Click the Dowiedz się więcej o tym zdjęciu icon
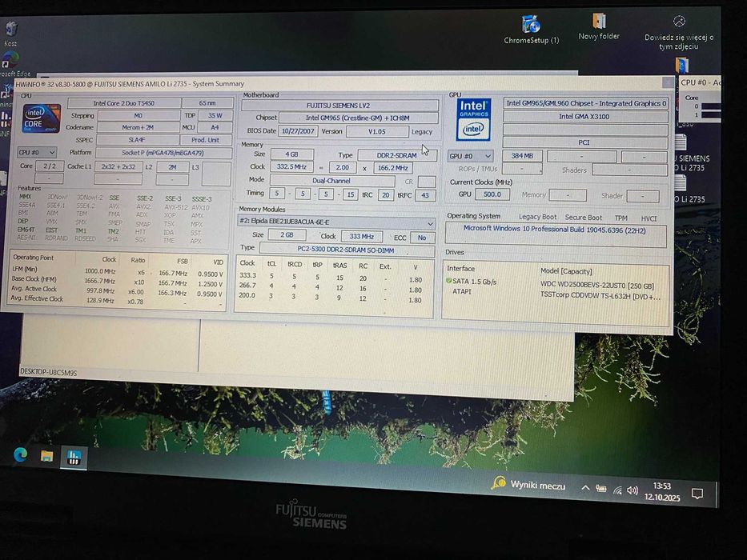747x560 pixels. point(679,32)
